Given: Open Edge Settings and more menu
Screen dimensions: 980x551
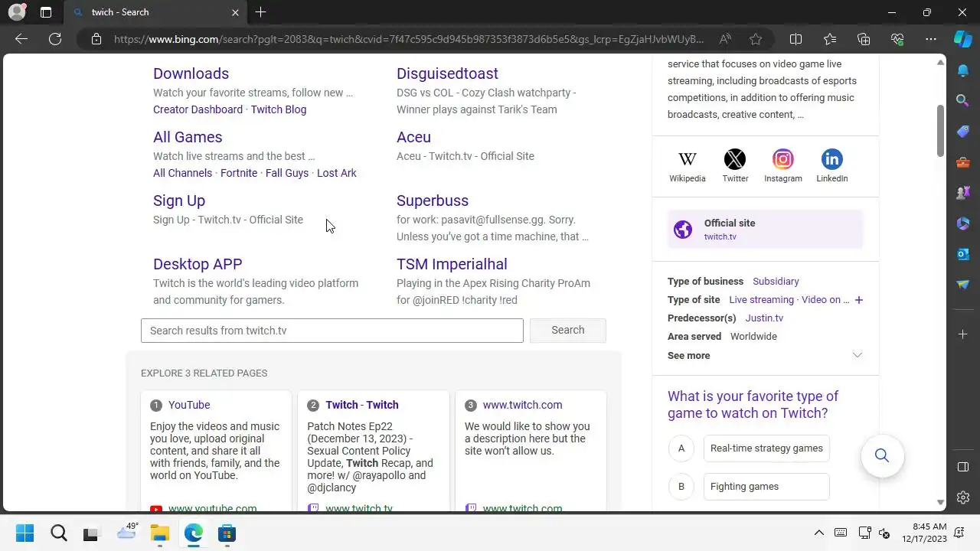Looking at the screenshot, I should click(x=931, y=39).
